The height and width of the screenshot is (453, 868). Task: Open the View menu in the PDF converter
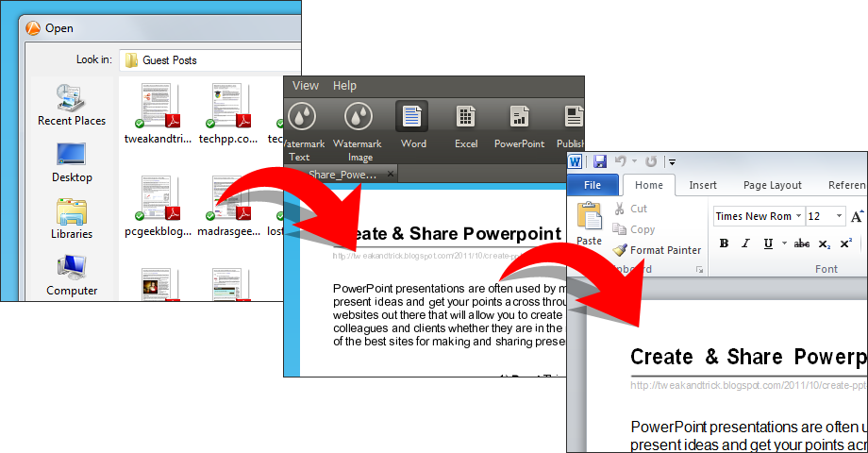click(306, 86)
